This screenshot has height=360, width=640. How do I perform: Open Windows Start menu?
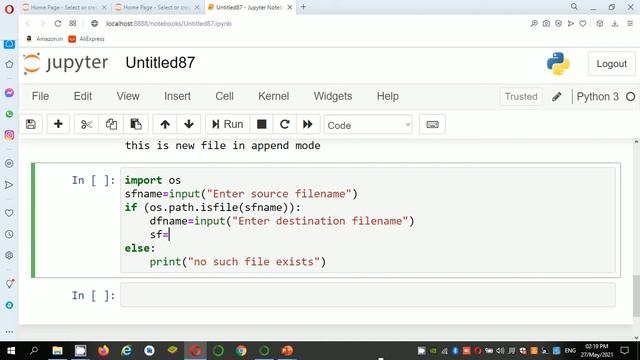coord(11,351)
